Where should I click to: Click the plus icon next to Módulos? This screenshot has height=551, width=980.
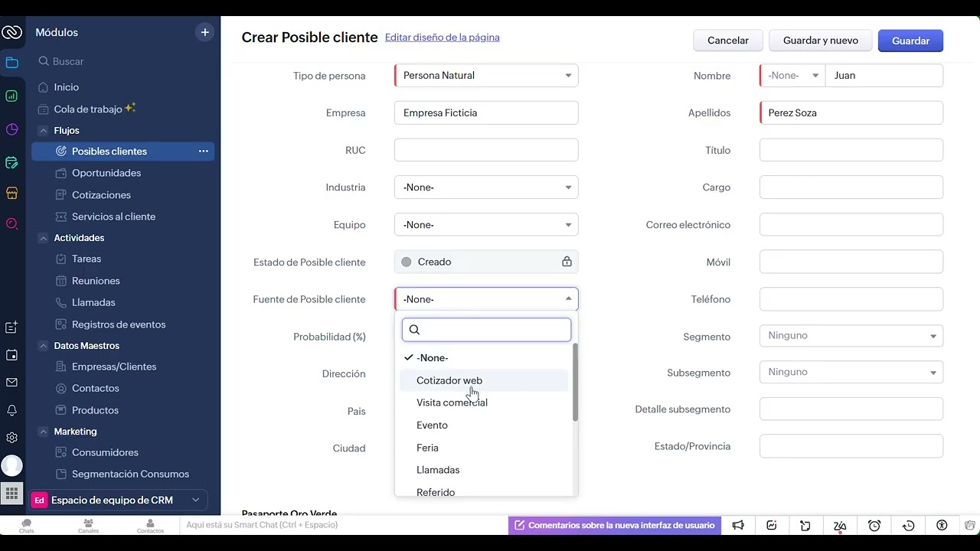coord(204,32)
